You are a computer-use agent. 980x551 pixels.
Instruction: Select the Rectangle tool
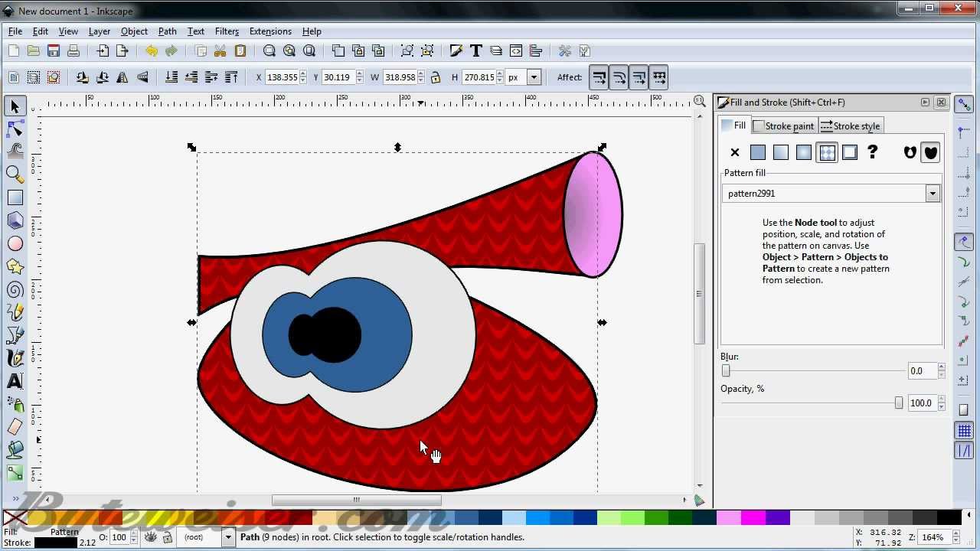pos(15,197)
